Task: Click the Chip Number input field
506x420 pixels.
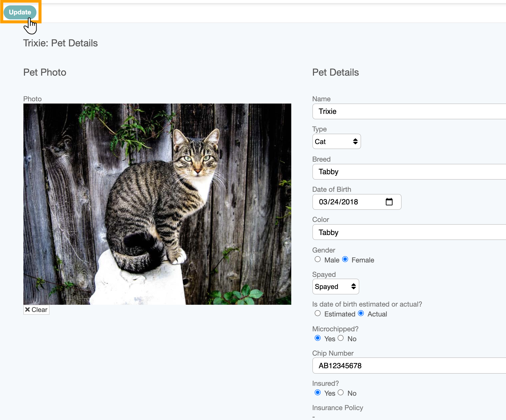Action: click(409, 365)
